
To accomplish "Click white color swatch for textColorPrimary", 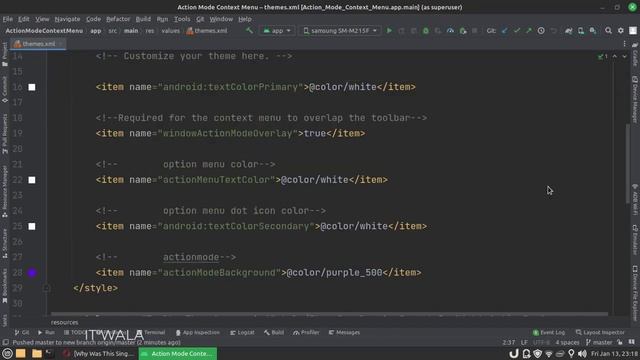I will (32, 87).
